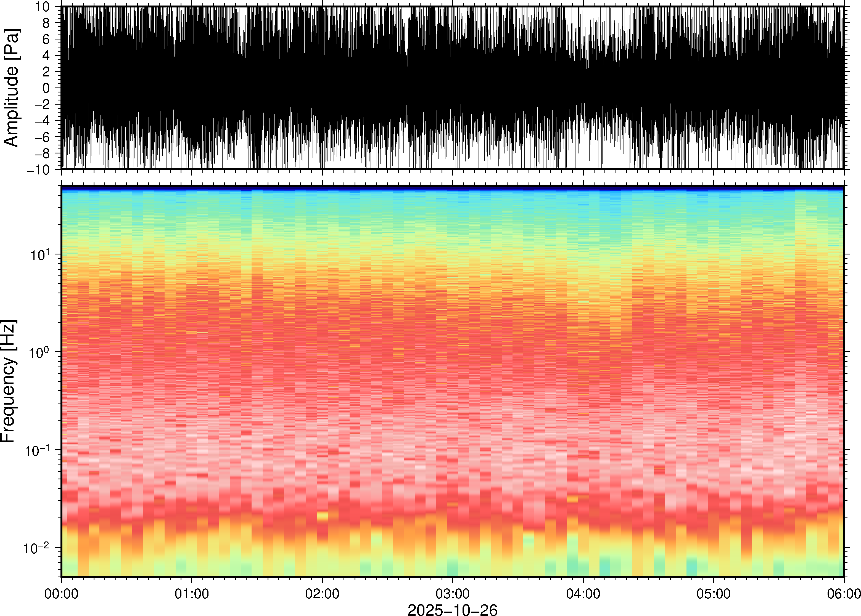Viewport: 861px width, 616px height.
Task: Click the 10⁻² frequency tick label
Action: pos(36,548)
